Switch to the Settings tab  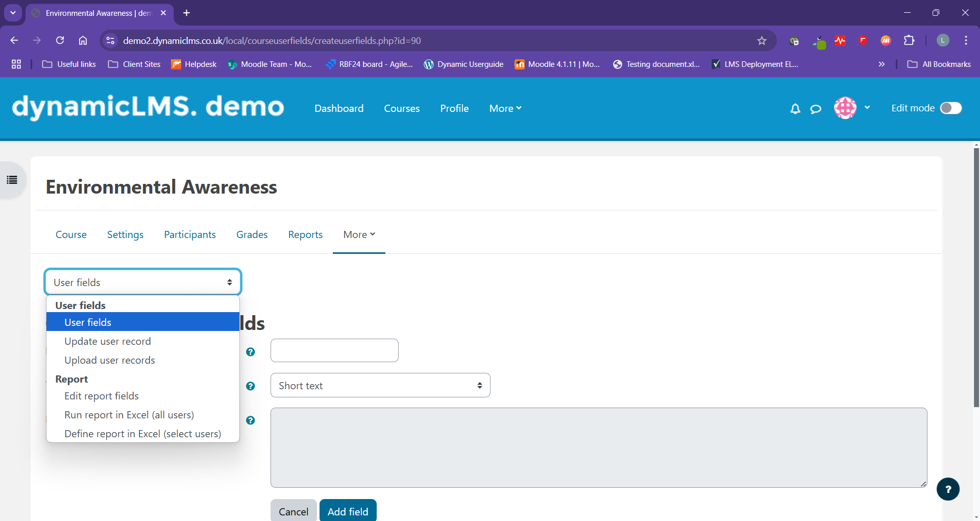click(125, 234)
